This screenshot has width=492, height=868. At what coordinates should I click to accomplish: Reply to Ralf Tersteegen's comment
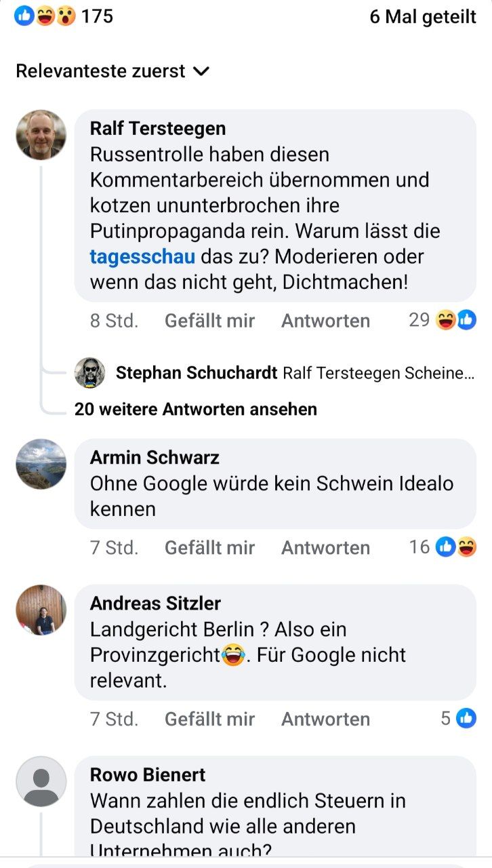pos(325,321)
